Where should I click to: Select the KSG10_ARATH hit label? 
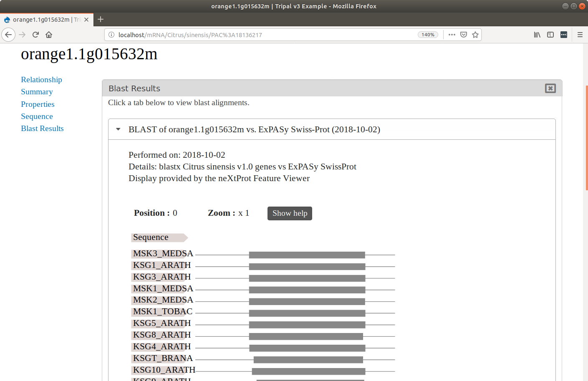point(164,370)
